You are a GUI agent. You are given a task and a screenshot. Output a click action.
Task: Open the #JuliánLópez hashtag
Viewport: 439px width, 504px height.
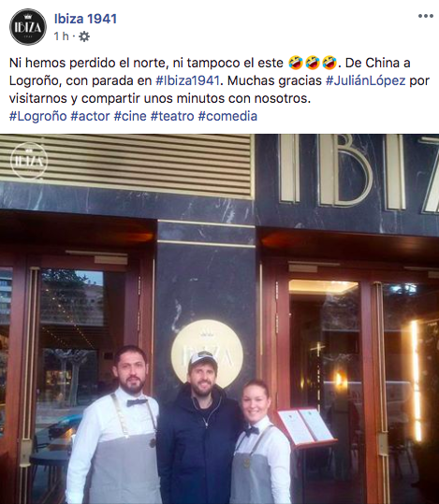(x=366, y=80)
